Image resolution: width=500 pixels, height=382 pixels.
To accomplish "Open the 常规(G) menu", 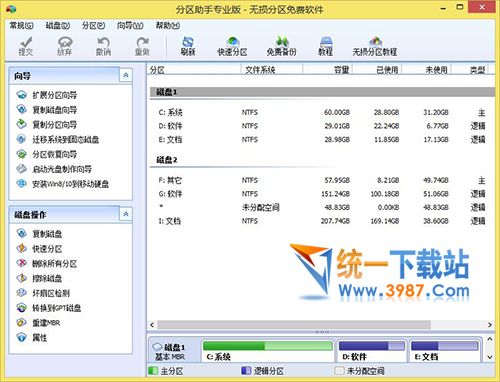I will pos(21,25).
